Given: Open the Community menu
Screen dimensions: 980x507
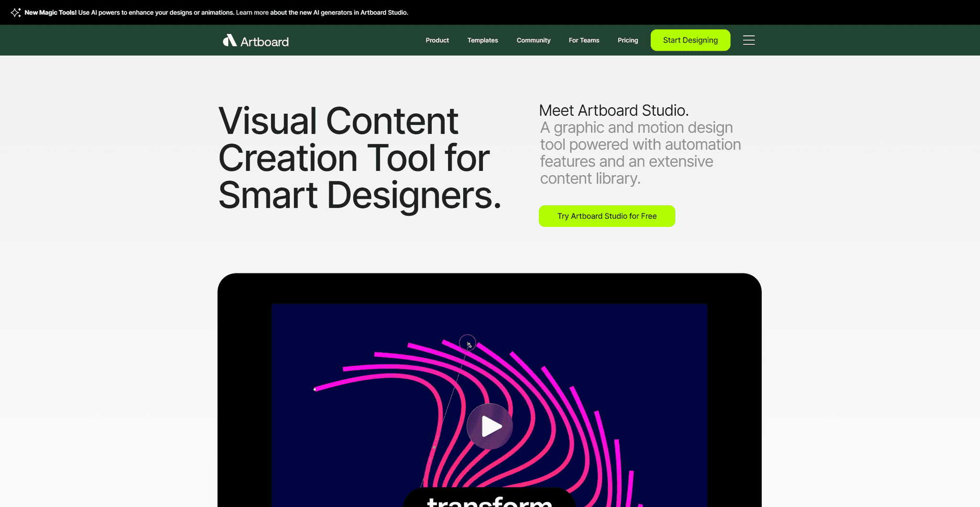Looking at the screenshot, I should [x=534, y=40].
